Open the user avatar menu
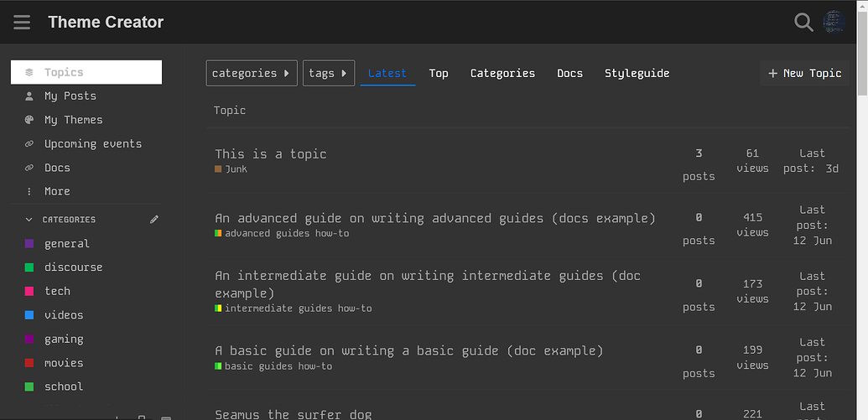 [834, 23]
